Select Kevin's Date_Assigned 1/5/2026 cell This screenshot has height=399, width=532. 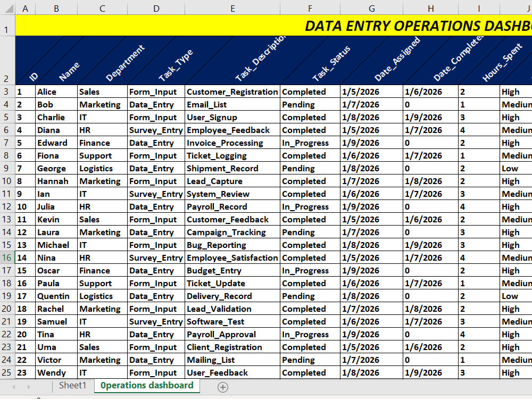[371, 220]
